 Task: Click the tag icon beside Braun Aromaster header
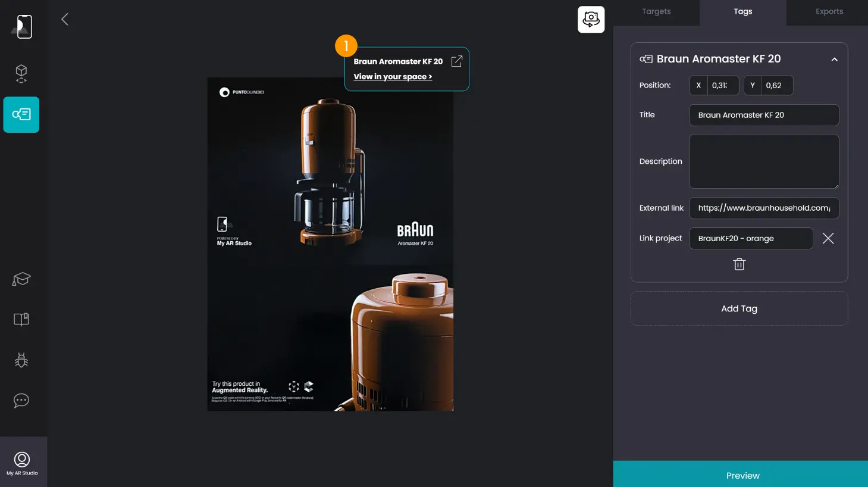click(x=645, y=59)
